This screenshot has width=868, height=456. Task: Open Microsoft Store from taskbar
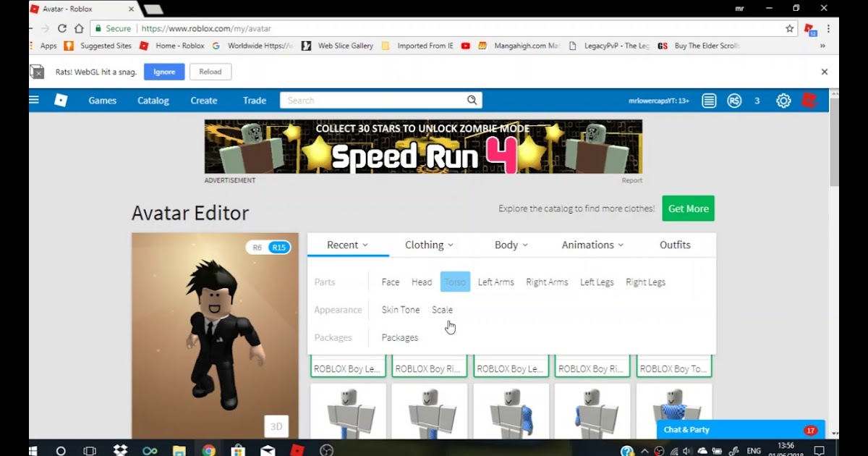click(x=238, y=450)
